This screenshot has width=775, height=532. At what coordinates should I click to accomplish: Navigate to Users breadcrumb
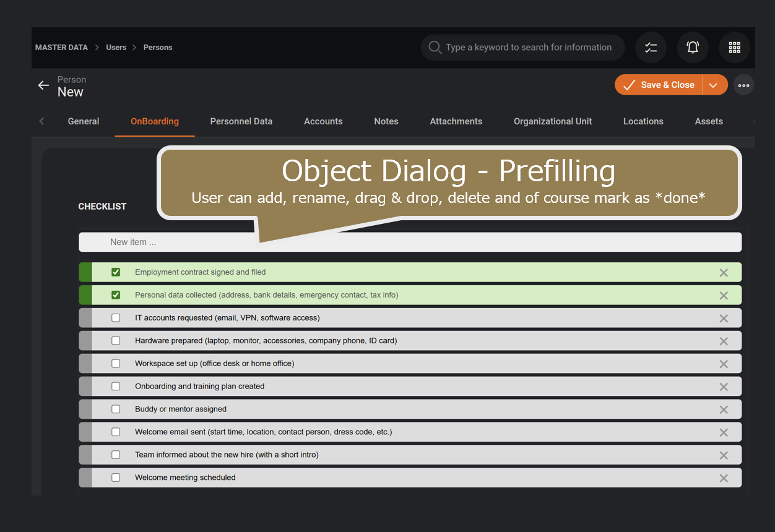pyautogui.click(x=116, y=48)
